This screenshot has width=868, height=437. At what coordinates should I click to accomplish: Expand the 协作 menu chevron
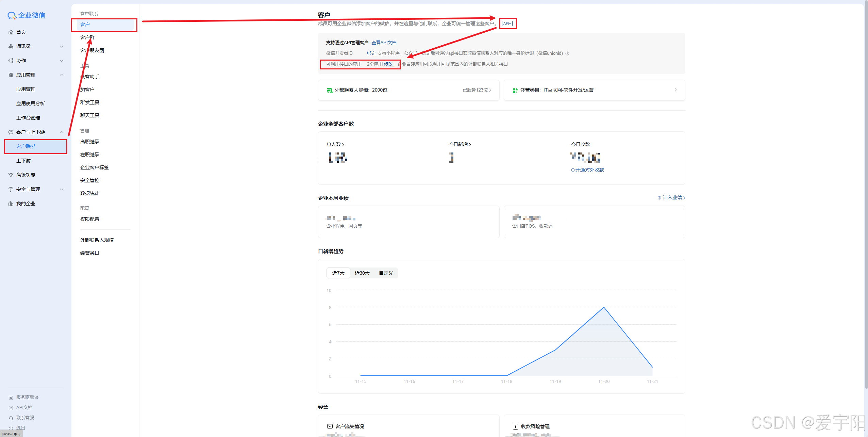coord(62,61)
